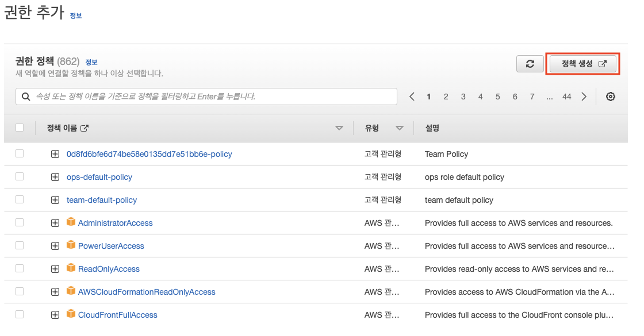Go to next page arrow
Screen dimensions: 644x336
(584, 97)
